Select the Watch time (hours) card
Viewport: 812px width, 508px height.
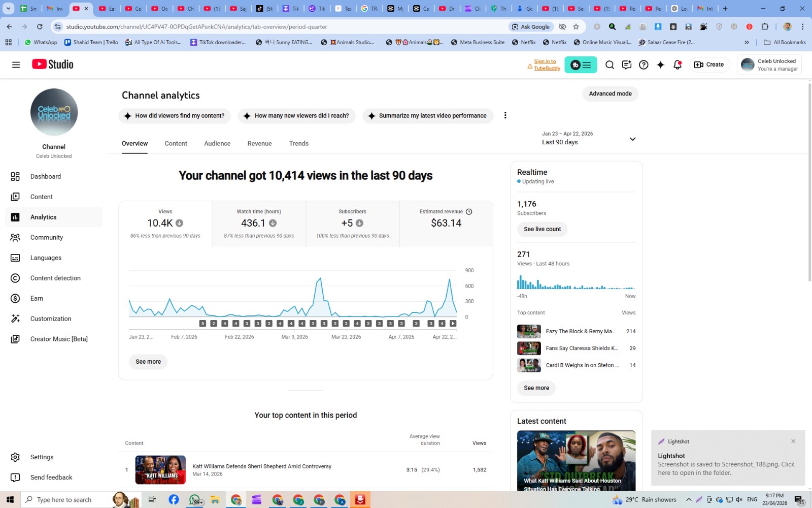(259, 224)
